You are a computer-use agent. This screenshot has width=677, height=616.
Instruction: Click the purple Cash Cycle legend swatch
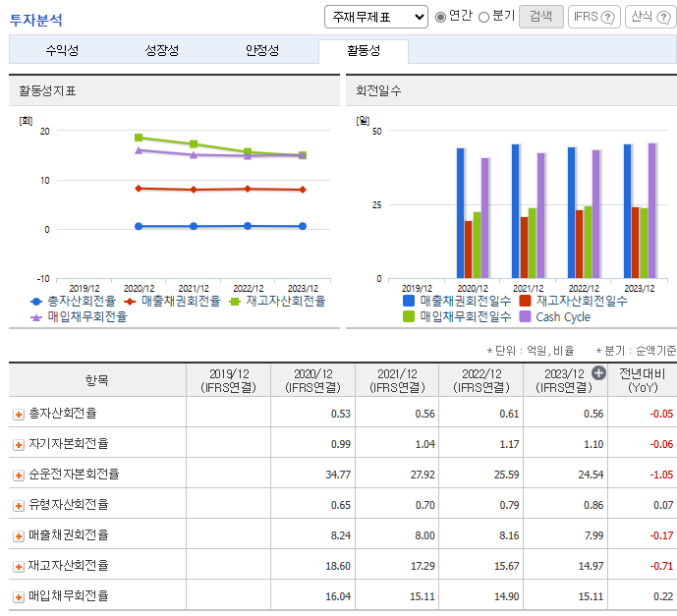click(x=525, y=316)
